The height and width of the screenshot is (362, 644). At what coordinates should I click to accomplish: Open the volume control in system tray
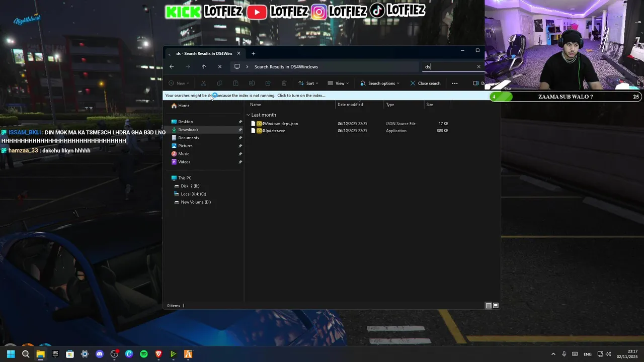tap(608, 354)
